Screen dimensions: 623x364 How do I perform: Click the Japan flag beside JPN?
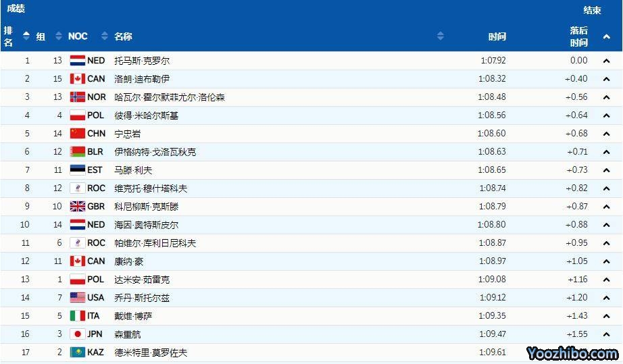(x=77, y=334)
